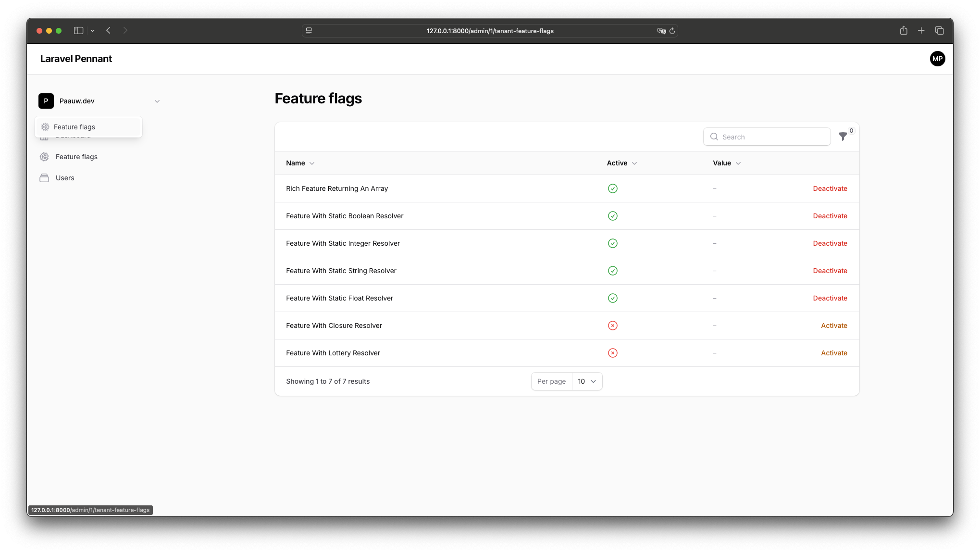This screenshot has height=552, width=980.
Task: Deactivate Feature With Static String Resolver
Action: (x=830, y=271)
